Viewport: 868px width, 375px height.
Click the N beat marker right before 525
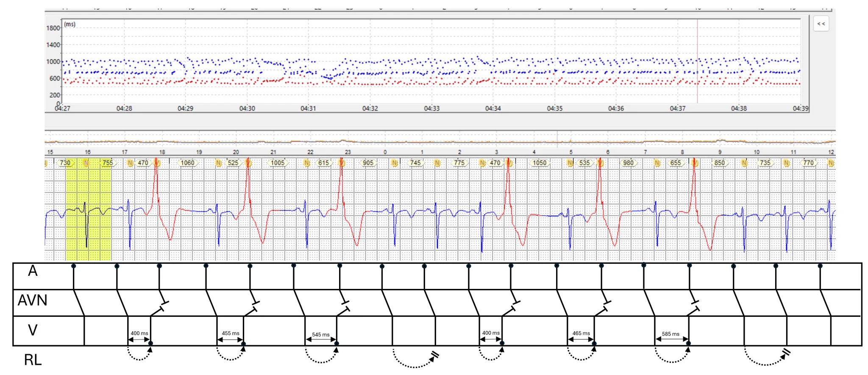click(x=219, y=163)
